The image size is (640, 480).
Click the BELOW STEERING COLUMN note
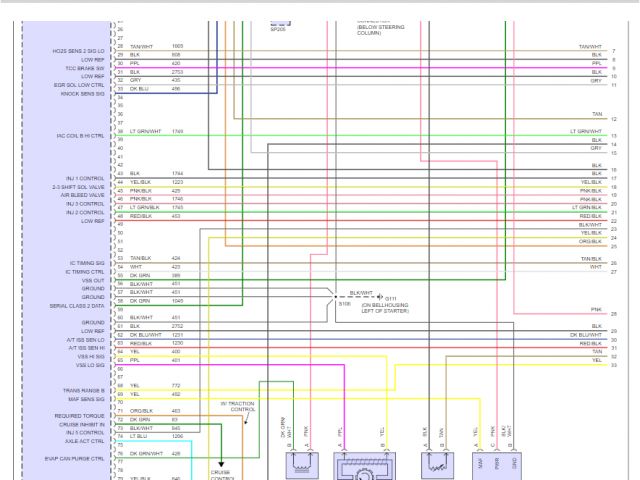point(383,32)
